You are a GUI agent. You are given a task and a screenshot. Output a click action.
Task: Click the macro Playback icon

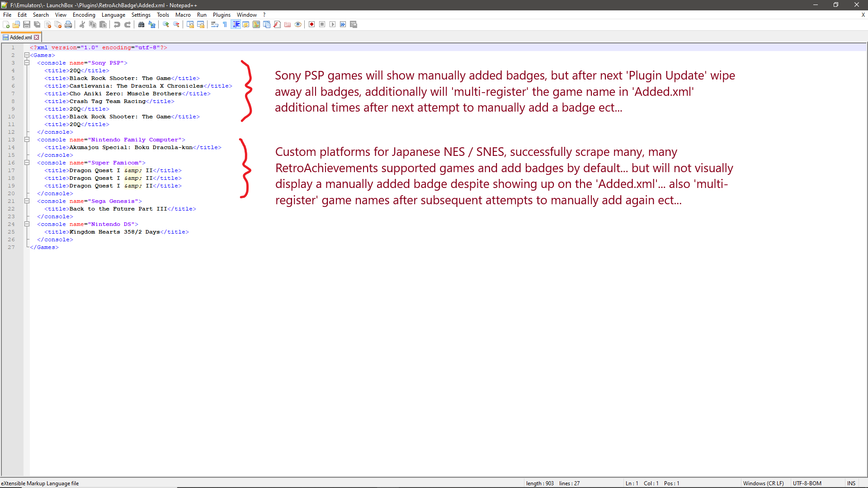[333, 24]
